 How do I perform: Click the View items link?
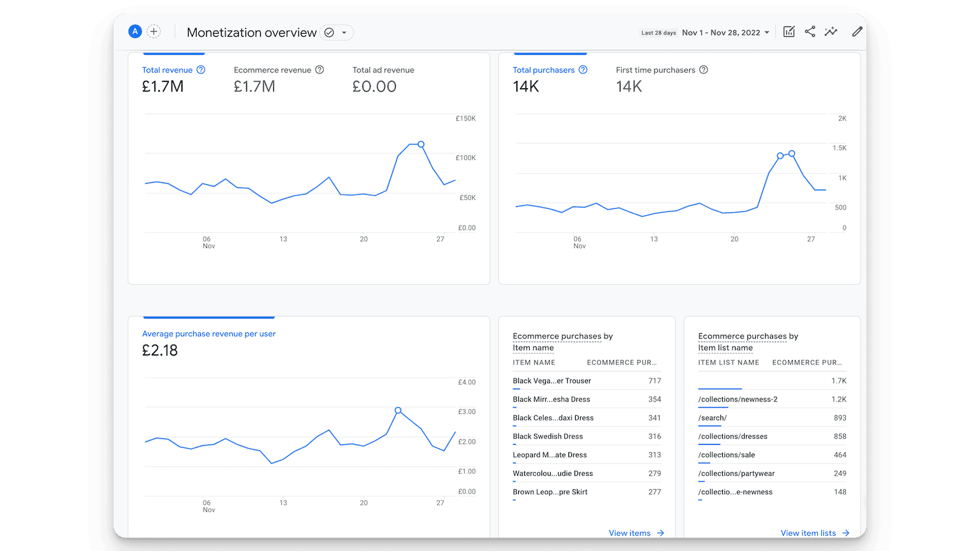(x=636, y=533)
